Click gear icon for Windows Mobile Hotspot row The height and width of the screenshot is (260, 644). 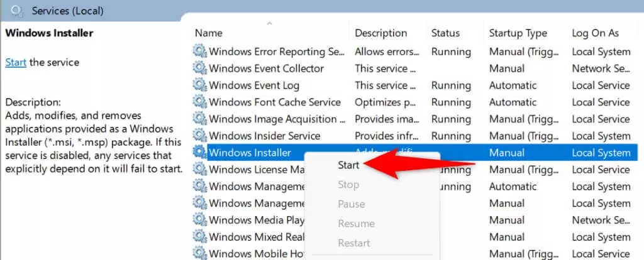tap(200, 254)
